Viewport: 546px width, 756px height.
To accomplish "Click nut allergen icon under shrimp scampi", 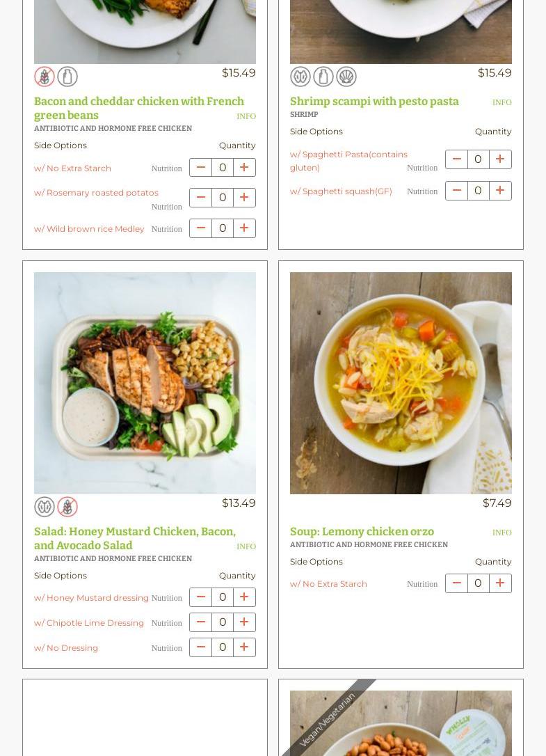I will [300, 77].
